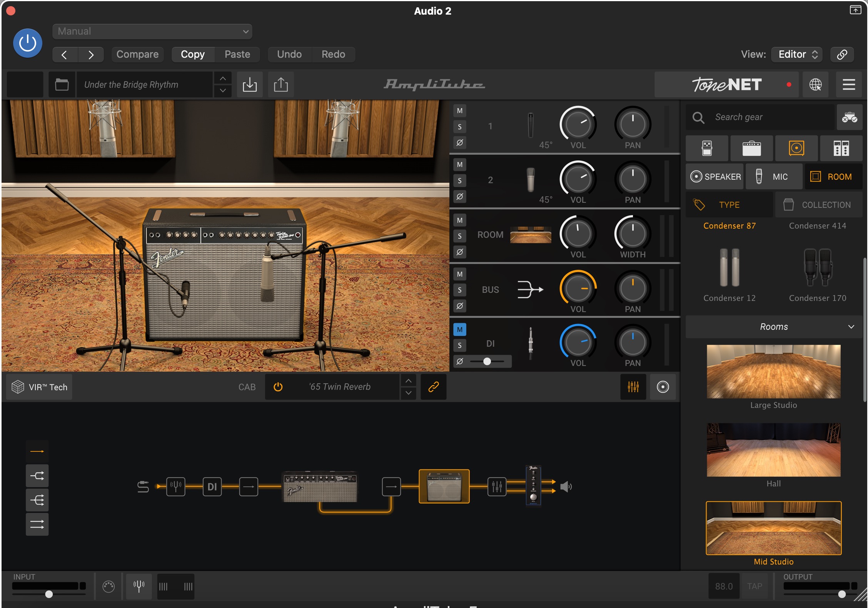Image resolution: width=868 pixels, height=608 pixels.
Task: Open the preset browser folder icon
Action: click(62, 84)
